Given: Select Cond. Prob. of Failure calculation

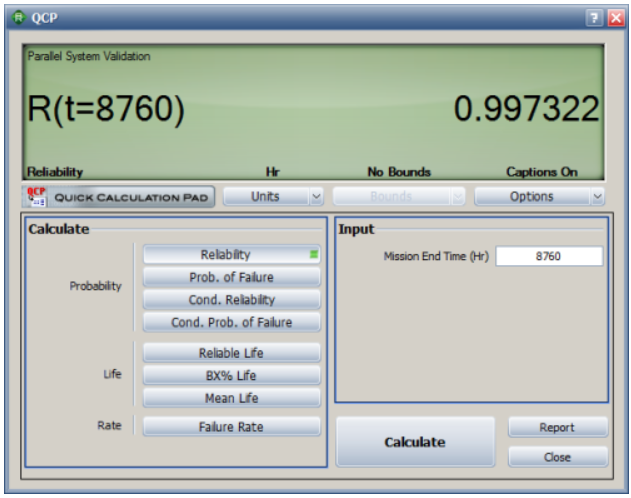Looking at the screenshot, I should click(x=231, y=322).
